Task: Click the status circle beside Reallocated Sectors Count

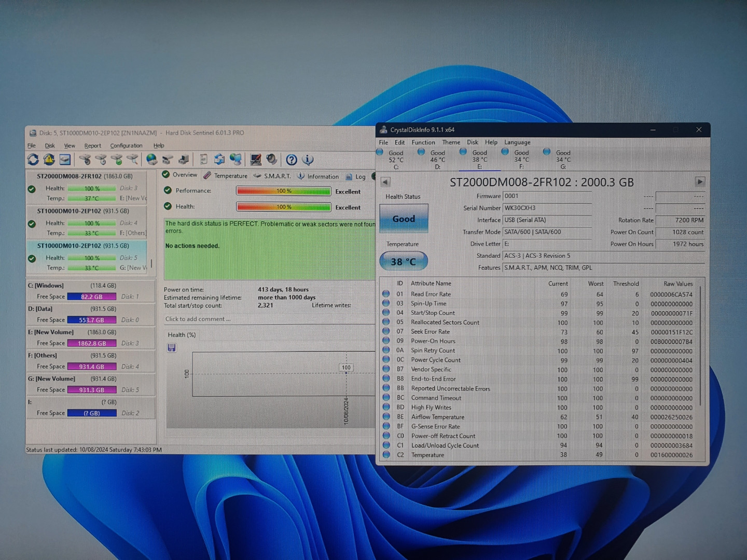Action: [x=386, y=322]
